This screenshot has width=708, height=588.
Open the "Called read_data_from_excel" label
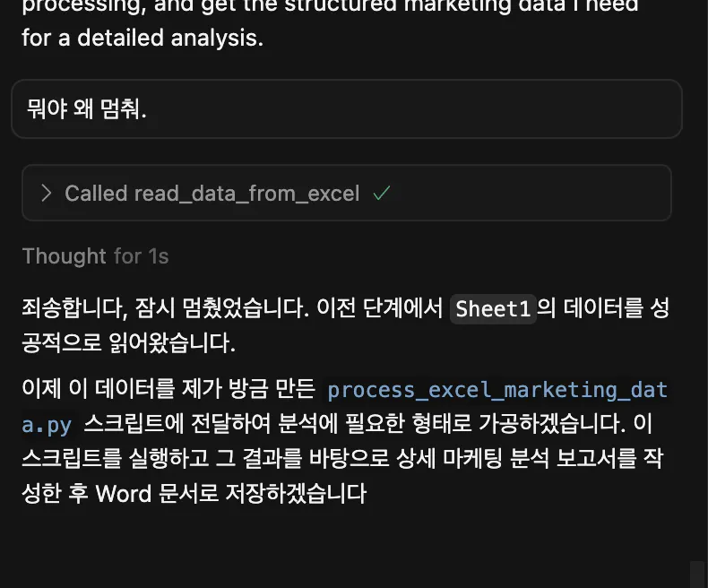click(212, 194)
